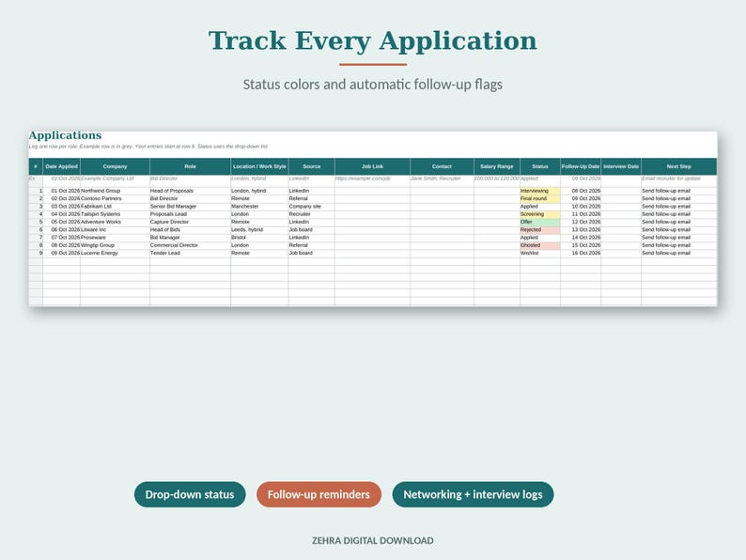Open the Ghosted status cell
Screen dimensions: 746x560
[x=540, y=245]
